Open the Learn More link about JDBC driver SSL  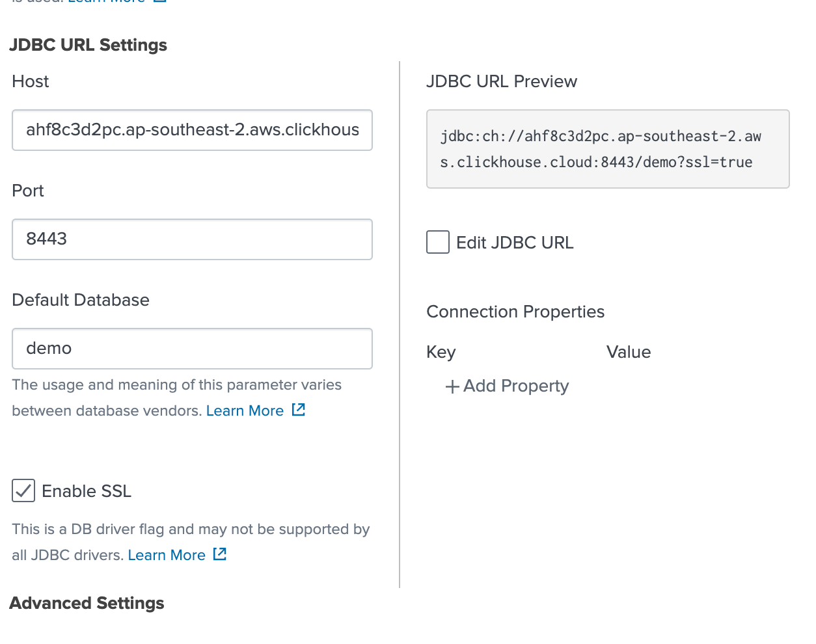(x=167, y=554)
